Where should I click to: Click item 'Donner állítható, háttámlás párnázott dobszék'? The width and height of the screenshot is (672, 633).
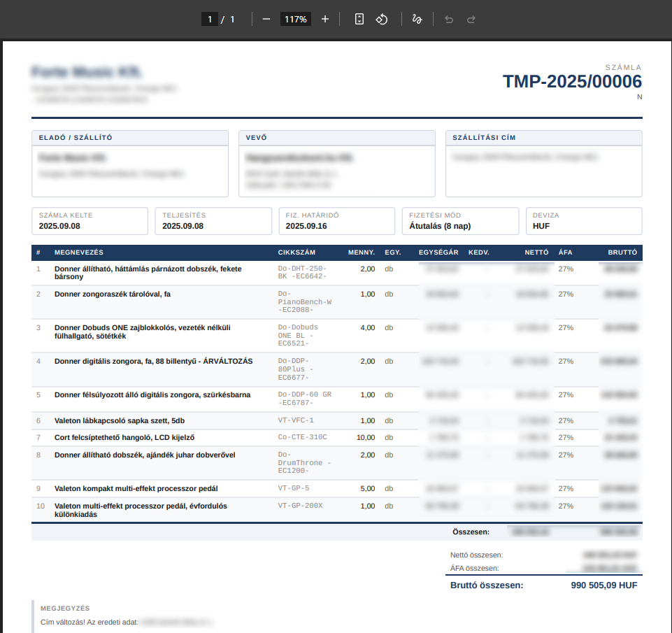pyautogui.click(x=148, y=273)
